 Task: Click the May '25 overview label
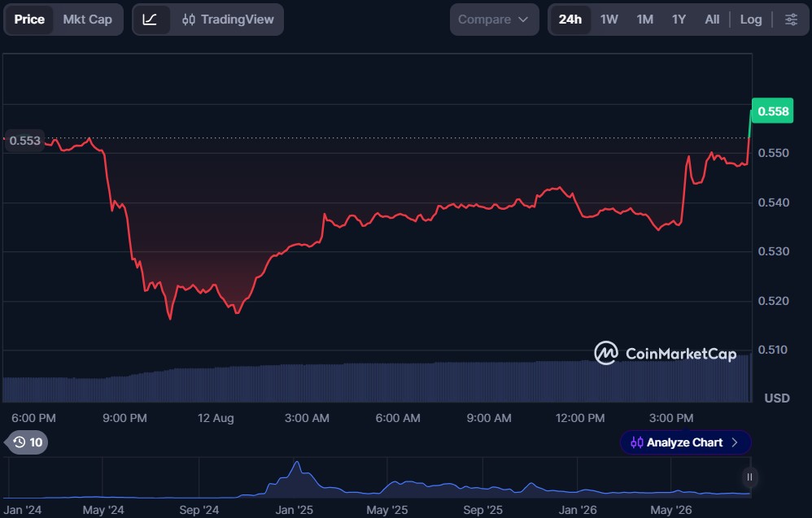tap(386, 510)
